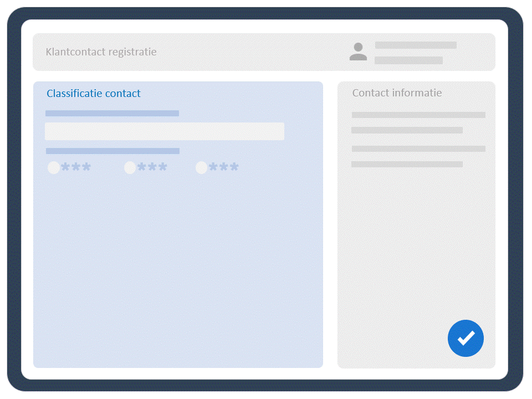Click the fourth gray line in Contact informatie
Screen dimensions: 532x399
click(407, 164)
